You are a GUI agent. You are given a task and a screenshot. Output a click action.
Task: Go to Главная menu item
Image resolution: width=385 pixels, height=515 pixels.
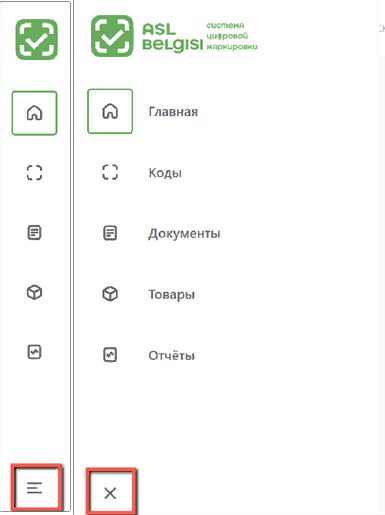point(173,112)
